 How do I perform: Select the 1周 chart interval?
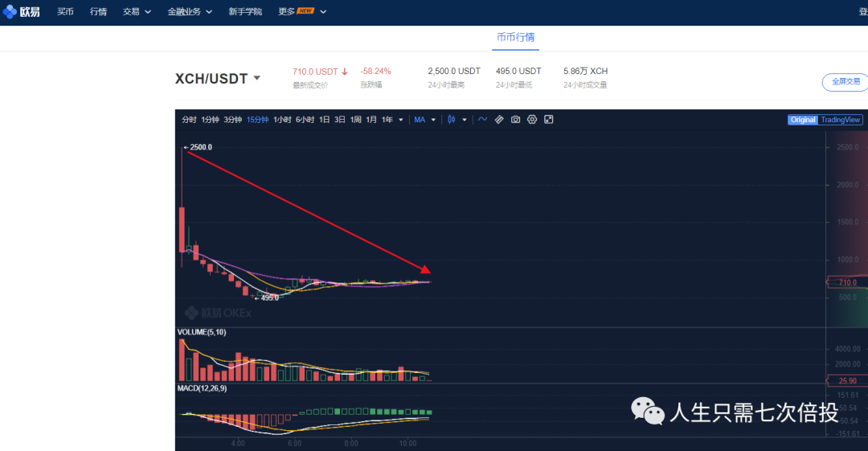coord(355,120)
